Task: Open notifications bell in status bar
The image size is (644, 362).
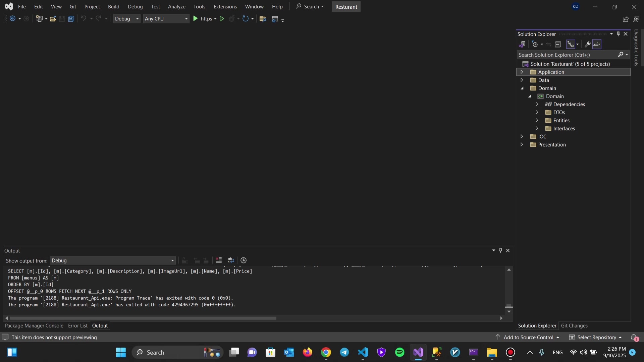Action: [634, 338]
